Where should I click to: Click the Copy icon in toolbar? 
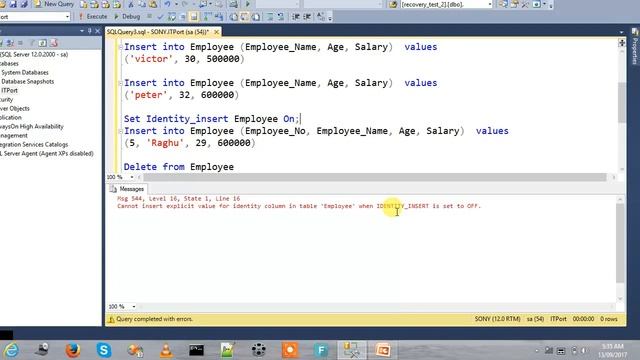tap(142, 4)
